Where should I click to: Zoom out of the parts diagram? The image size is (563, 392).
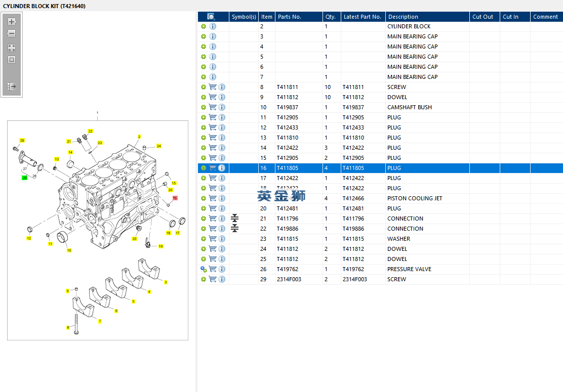pyautogui.click(x=12, y=33)
